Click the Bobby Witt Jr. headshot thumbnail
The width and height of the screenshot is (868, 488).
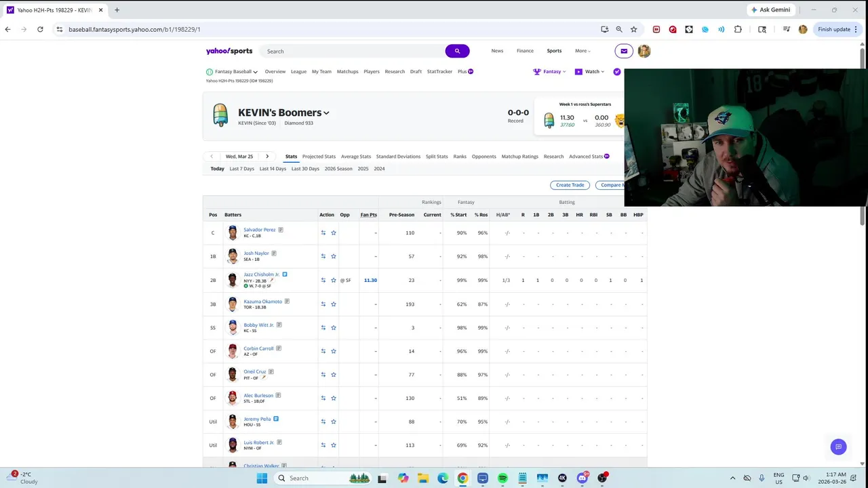pyautogui.click(x=233, y=327)
